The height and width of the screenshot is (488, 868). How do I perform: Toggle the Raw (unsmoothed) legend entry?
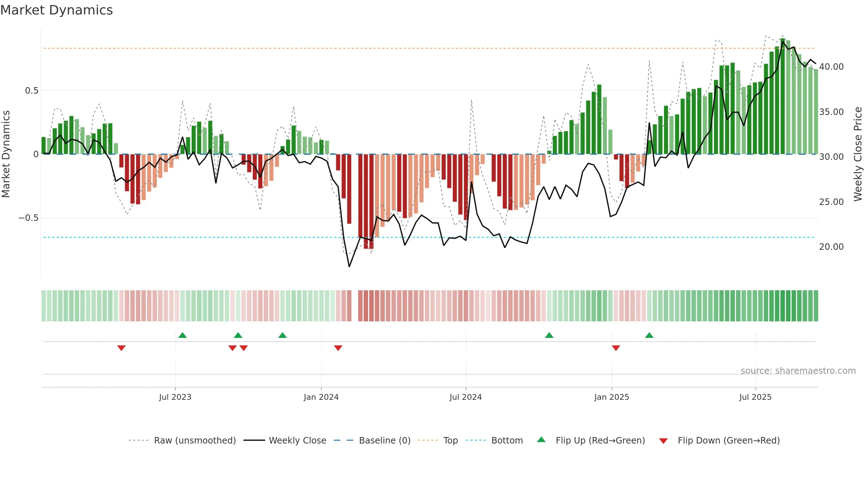[182, 440]
